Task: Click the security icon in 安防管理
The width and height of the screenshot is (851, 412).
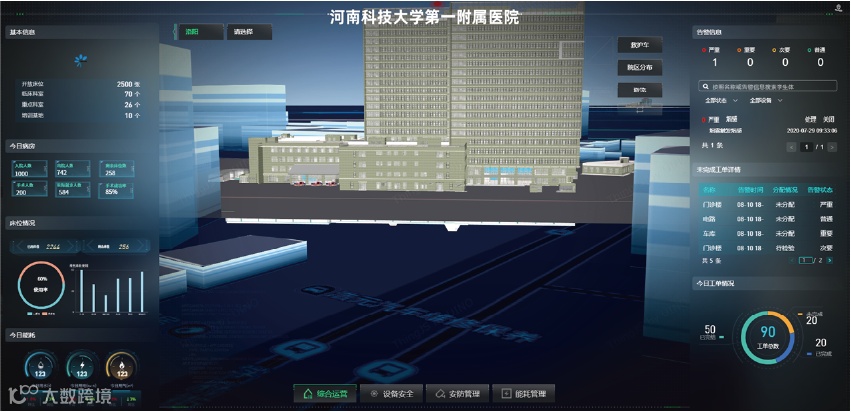Action: tap(441, 394)
